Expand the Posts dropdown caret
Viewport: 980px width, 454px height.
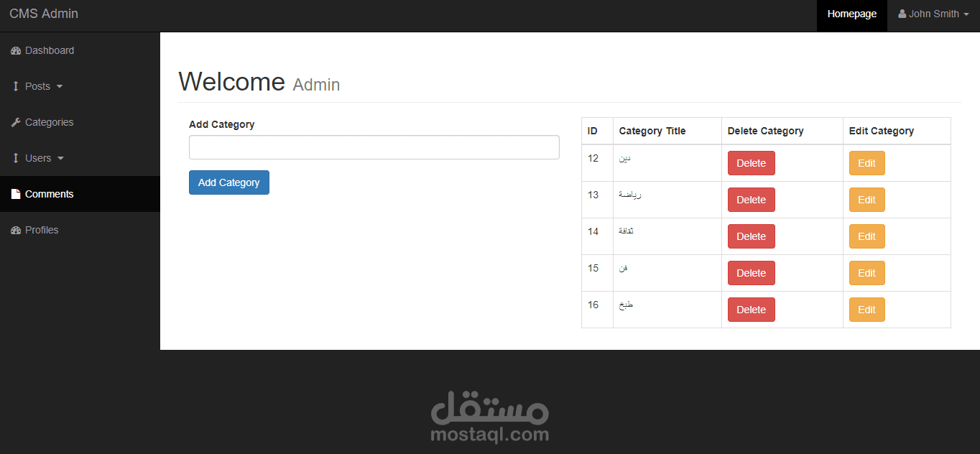60,87
